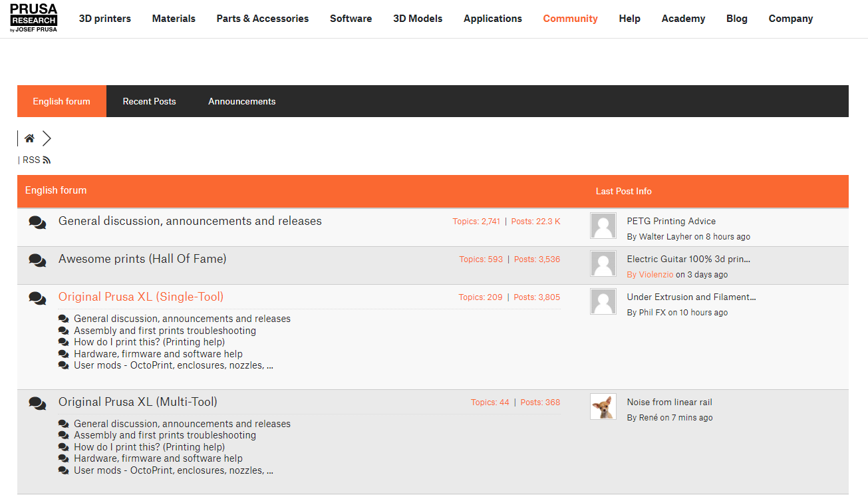Open the RSS feed icon
Viewport: 868px width, 495px height.
coord(47,160)
